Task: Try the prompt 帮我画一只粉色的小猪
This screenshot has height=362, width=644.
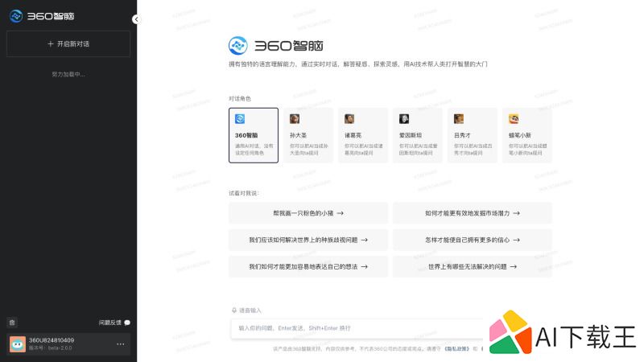Action: [x=308, y=213]
